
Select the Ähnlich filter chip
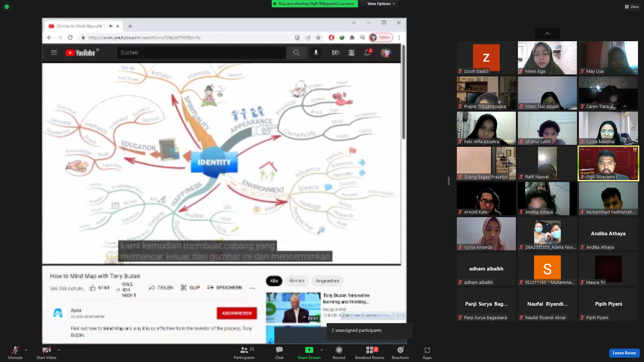point(297,281)
